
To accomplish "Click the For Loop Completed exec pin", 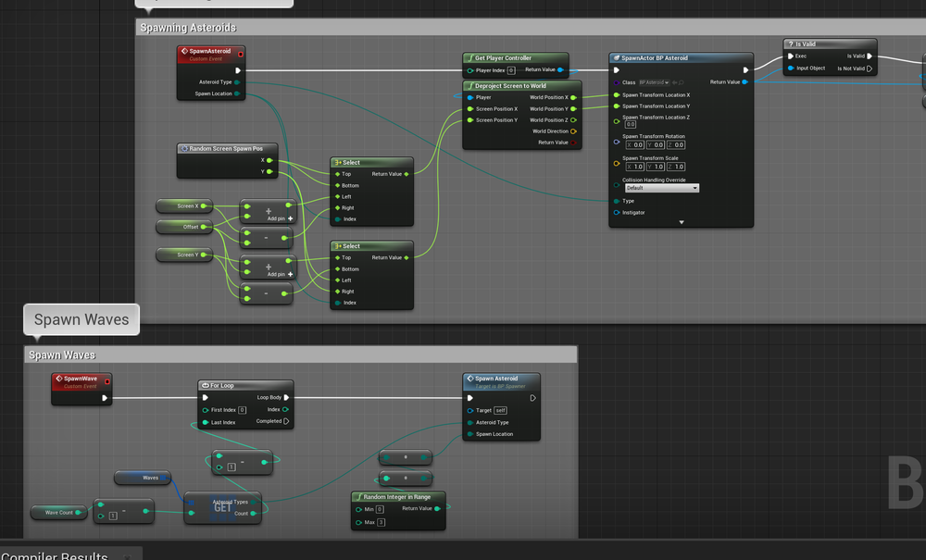I will pyautogui.click(x=286, y=421).
